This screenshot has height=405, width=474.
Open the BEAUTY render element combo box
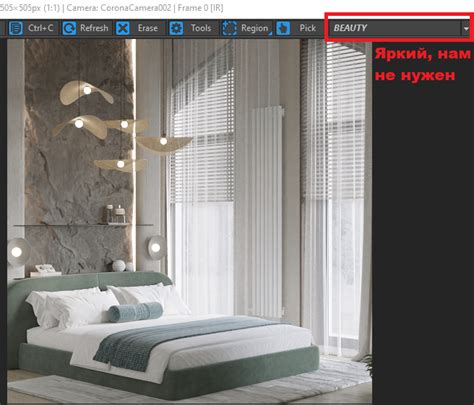(399, 28)
